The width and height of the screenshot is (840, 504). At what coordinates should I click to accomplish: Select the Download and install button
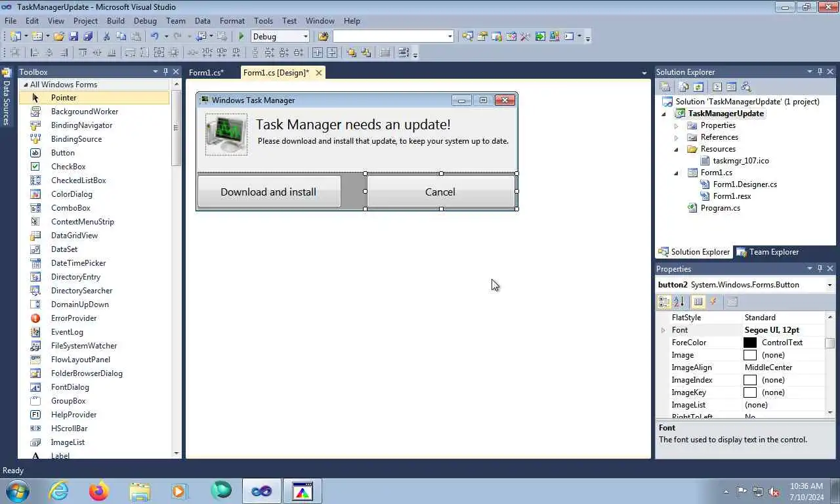(x=268, y=192)
